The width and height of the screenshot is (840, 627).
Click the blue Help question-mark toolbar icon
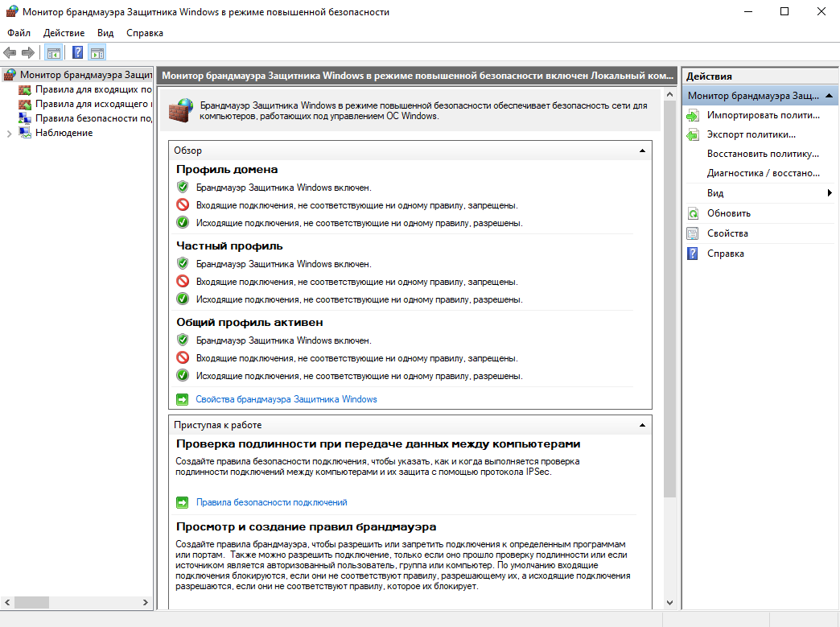(77, 53)
